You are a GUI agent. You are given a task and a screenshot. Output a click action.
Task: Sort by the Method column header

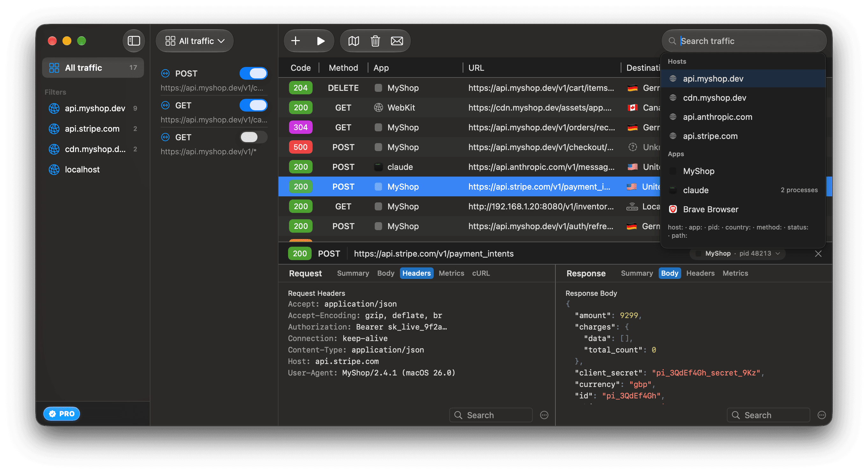343,68
